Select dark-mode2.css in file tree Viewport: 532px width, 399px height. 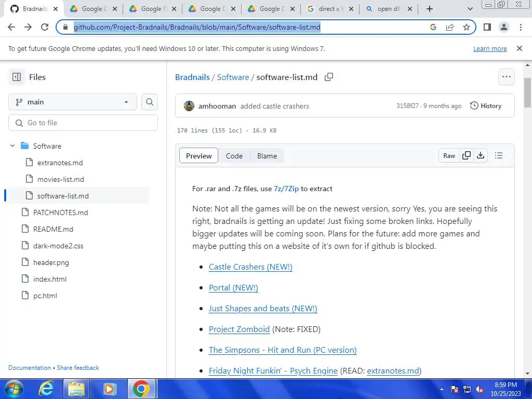tap(58, 246)
